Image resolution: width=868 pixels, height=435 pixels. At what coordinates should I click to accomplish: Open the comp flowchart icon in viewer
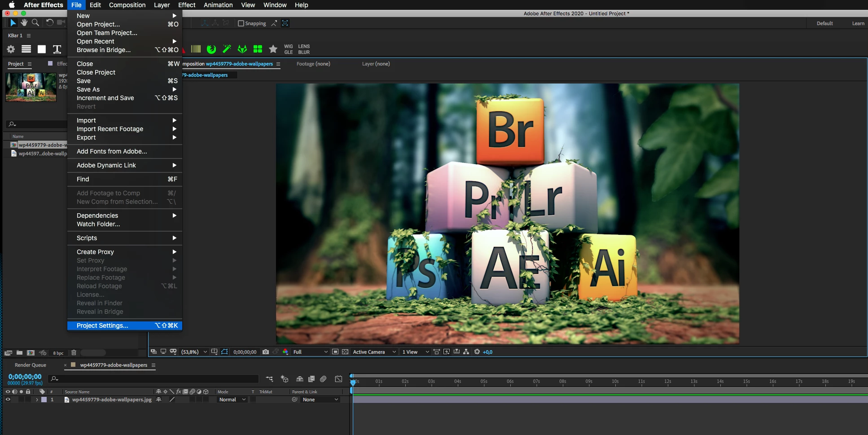point(466,352)
